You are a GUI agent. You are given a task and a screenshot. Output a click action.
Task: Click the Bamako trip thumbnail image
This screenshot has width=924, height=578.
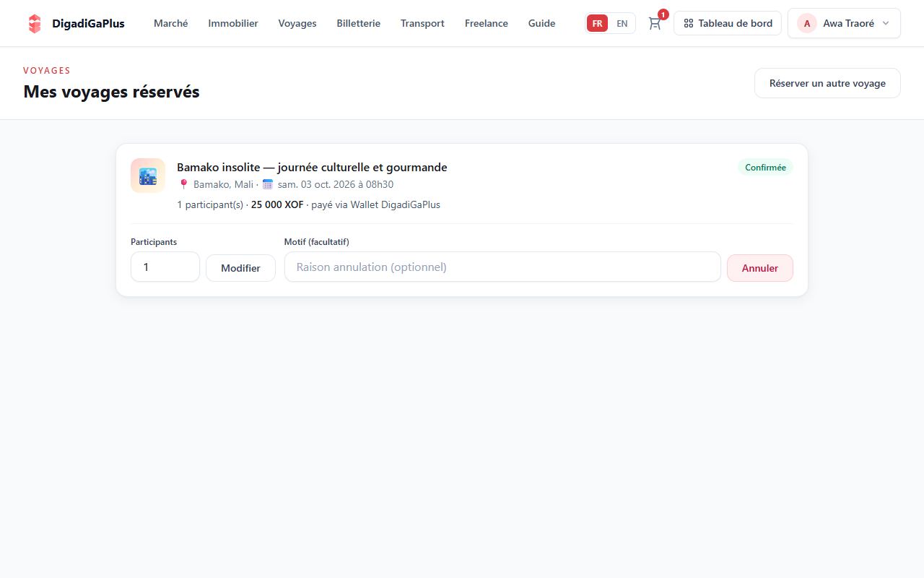tap(148, 176)
